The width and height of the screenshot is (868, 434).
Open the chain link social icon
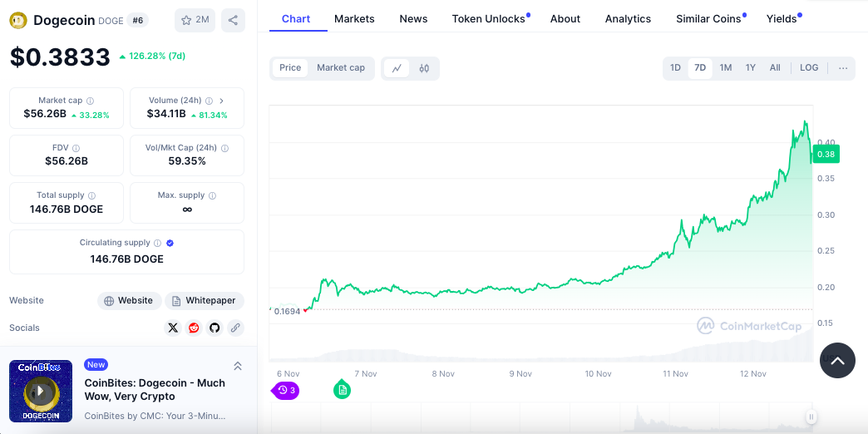coord(235,328)
